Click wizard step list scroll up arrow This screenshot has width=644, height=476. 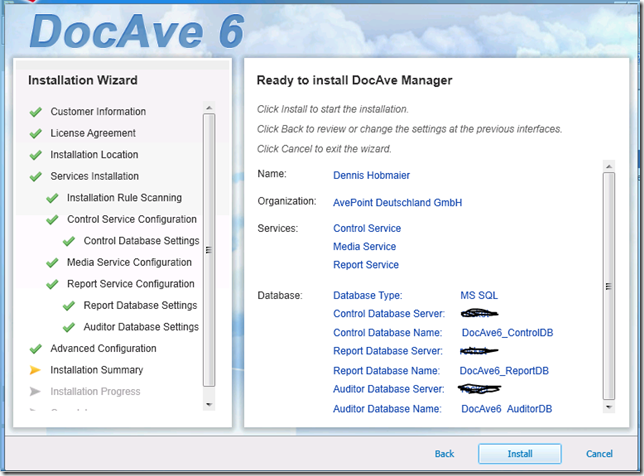tap(209, 108)
